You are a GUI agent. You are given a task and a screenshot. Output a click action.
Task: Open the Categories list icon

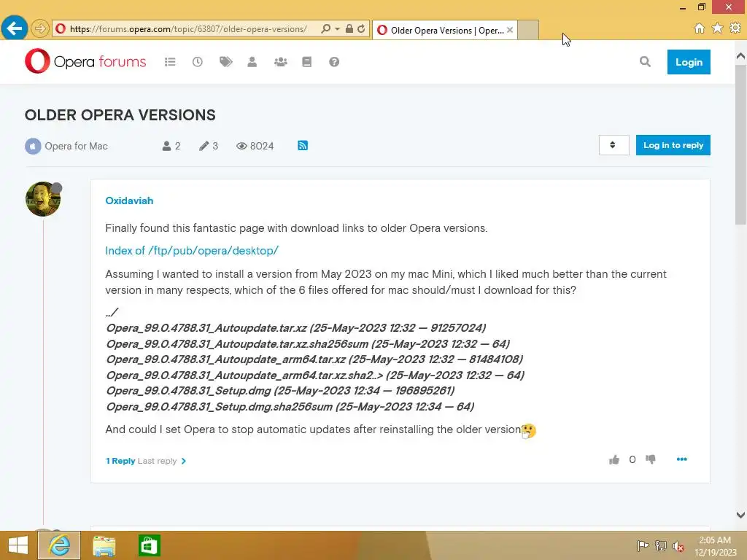point(170,62)
